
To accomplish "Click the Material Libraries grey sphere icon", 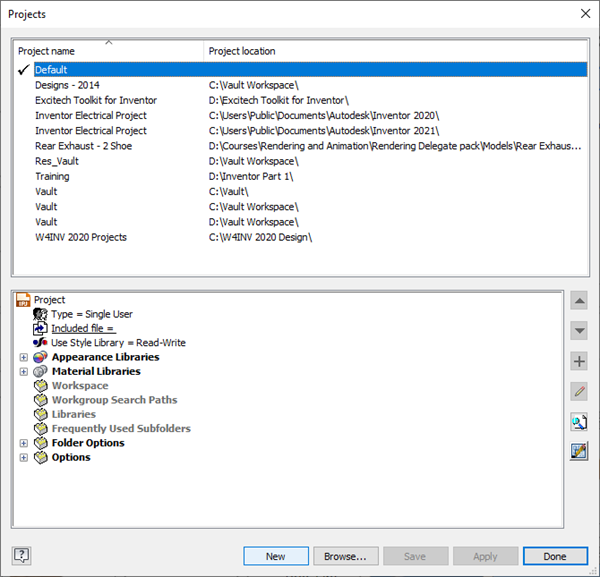I will (40, 371).
